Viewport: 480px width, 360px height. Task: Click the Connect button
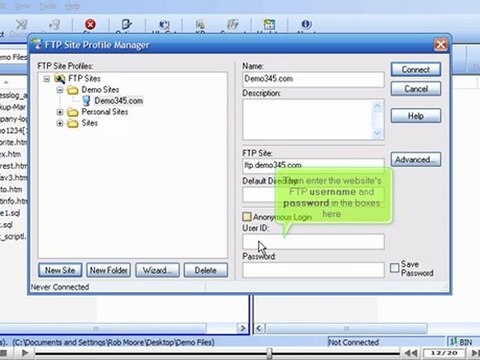pos(416,70)
